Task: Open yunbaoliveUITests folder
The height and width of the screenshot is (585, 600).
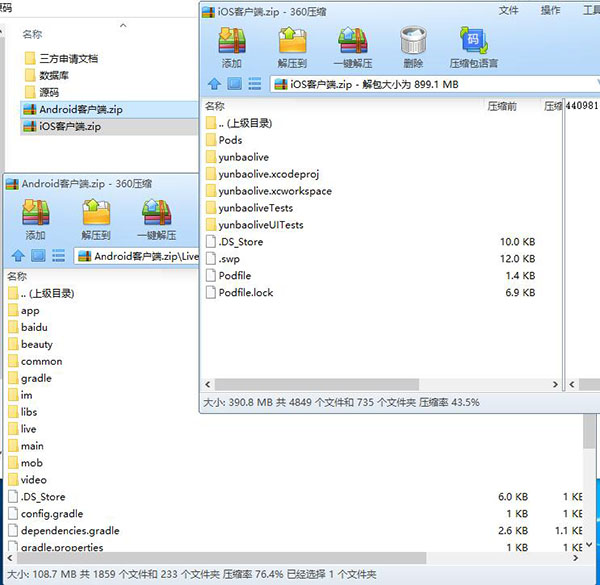Action: (x=254, y=225)
